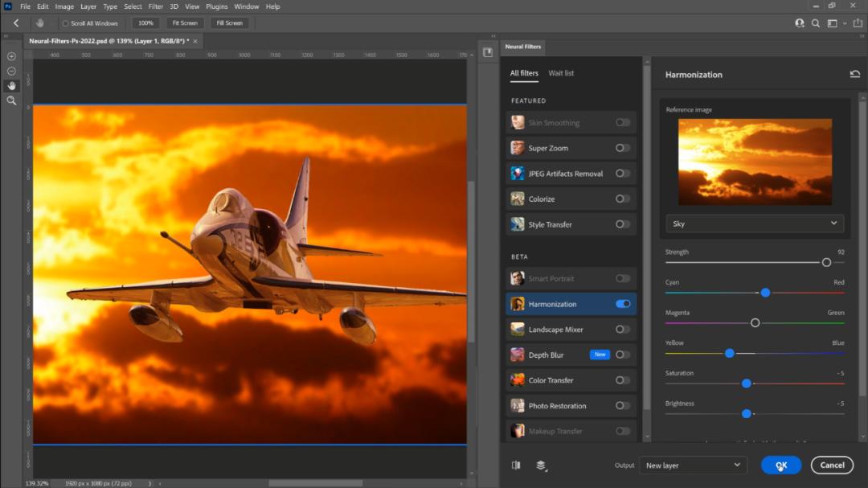Click the zoom out minus icon
This screenshot has height=488, width=868.
click(x=11, y=71)
